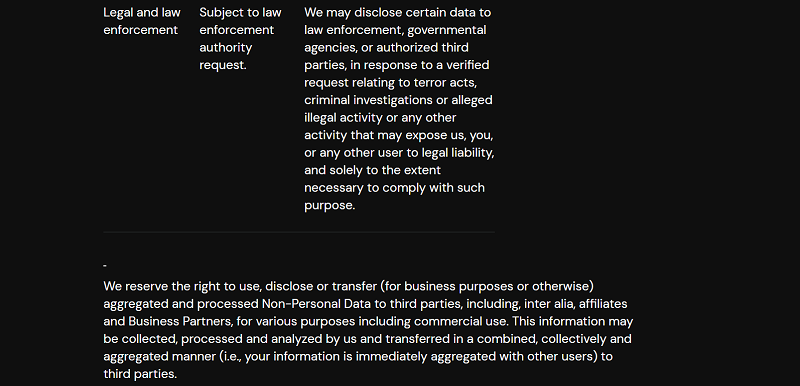Click the line "necessary to comply with such"
The height and width of the screenshot is (386, 800).
click(394, 188)
